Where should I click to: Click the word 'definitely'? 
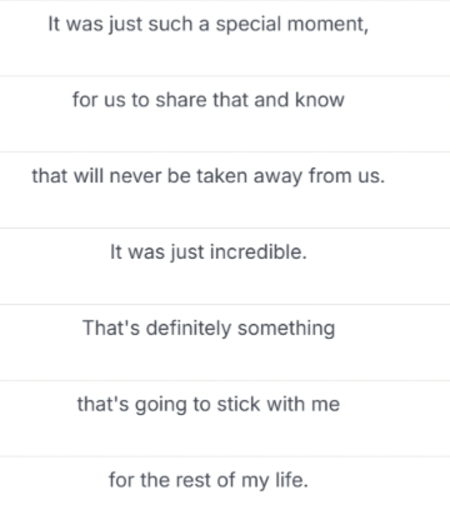188,328
